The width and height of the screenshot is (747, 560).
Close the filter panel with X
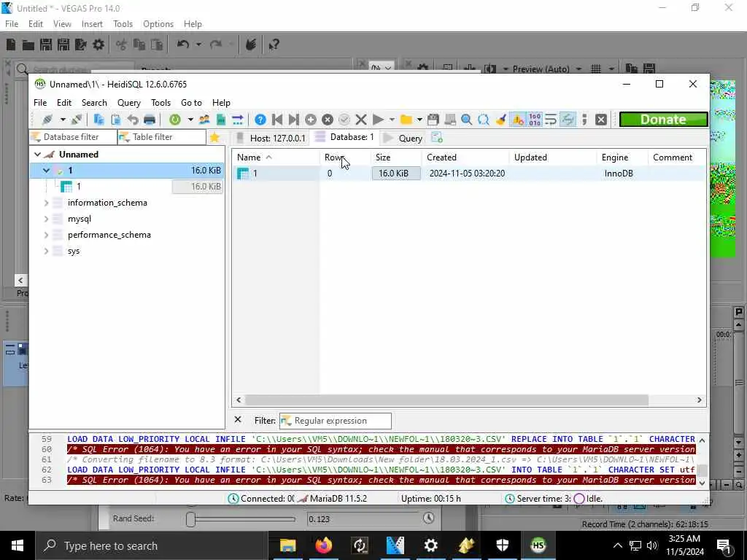pyautogui.click(x=238, y=419)
